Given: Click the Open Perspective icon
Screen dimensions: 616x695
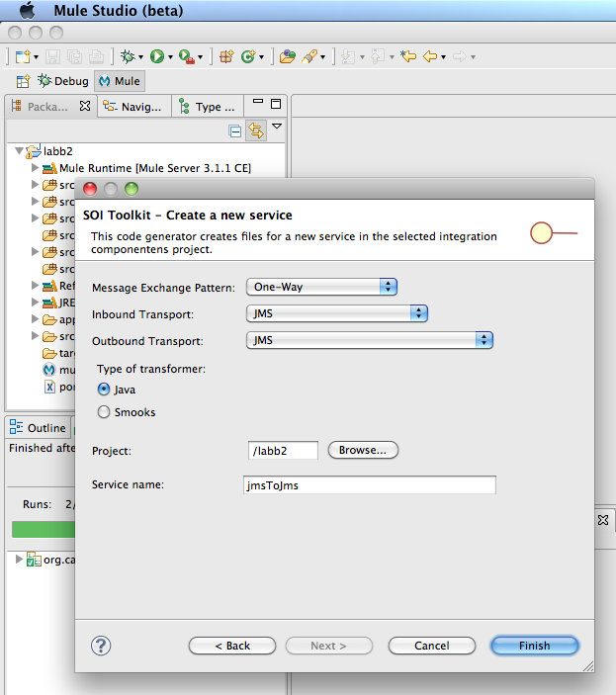Looking at the screenshot, I should pyautogui.click(x=23, y=81).
